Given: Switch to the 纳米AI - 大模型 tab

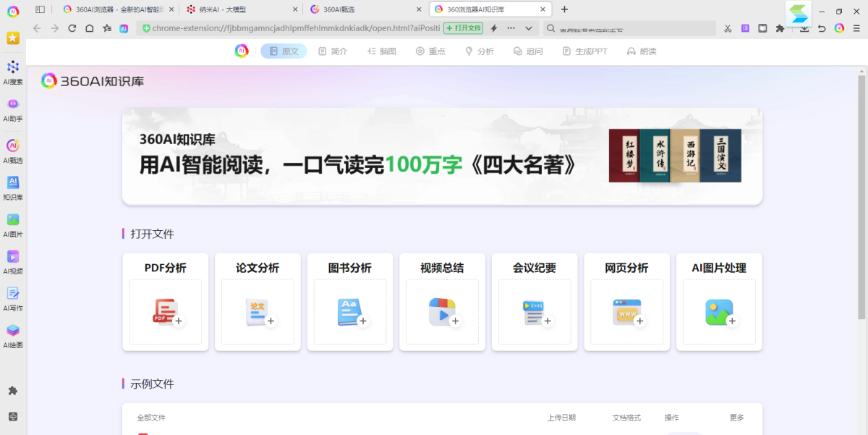Looking at the screenshot, I should (x=217, y=9).
